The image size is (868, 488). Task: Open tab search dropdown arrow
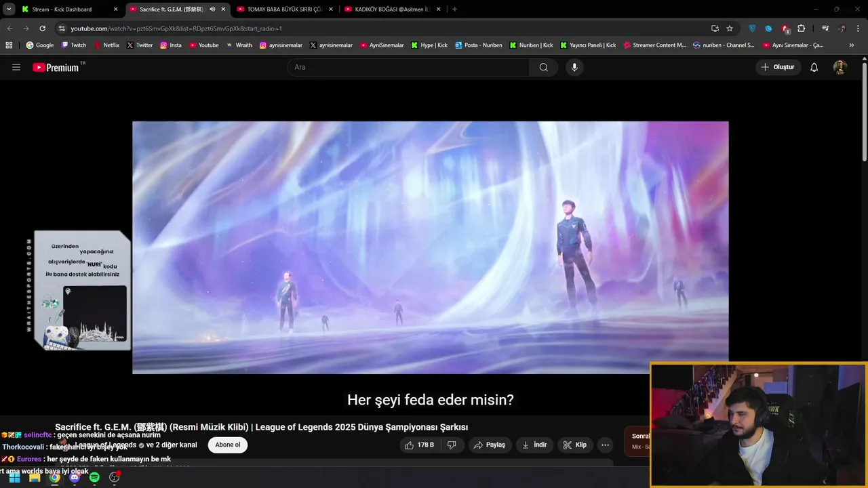(9, 9)
